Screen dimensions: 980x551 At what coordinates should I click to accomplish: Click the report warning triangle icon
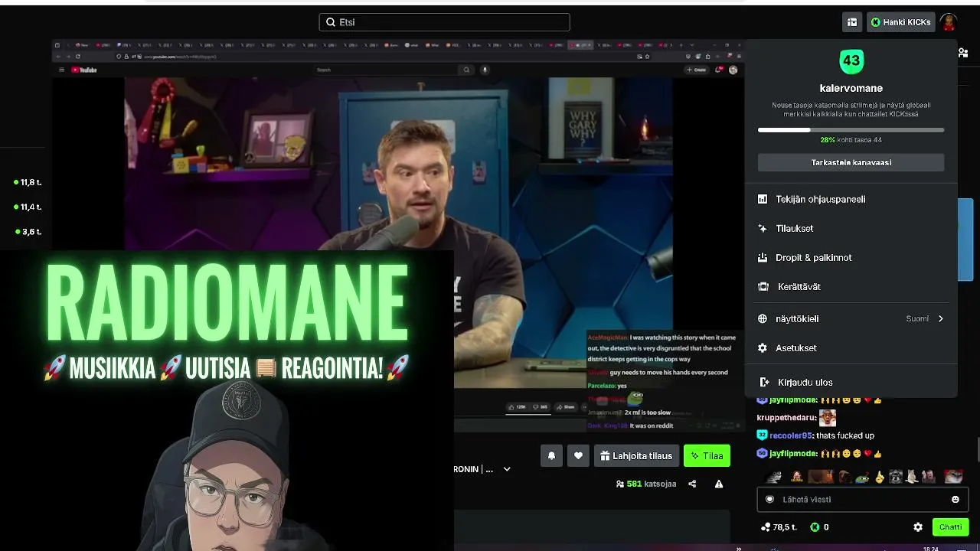pyautogui.click(x=718, y=484)
